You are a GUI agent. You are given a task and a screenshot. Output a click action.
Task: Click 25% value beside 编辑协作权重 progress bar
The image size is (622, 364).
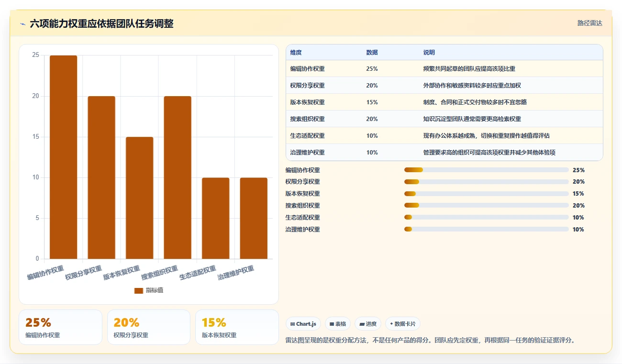coord(578,170)
